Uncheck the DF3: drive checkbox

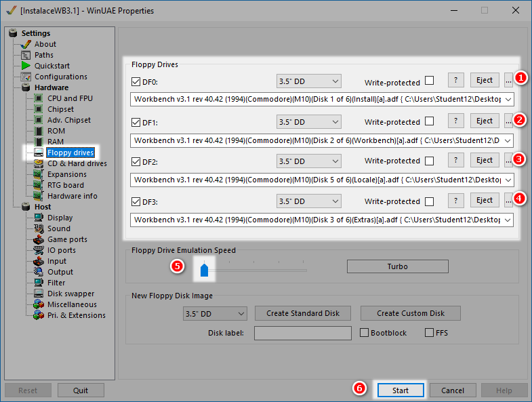136,202
